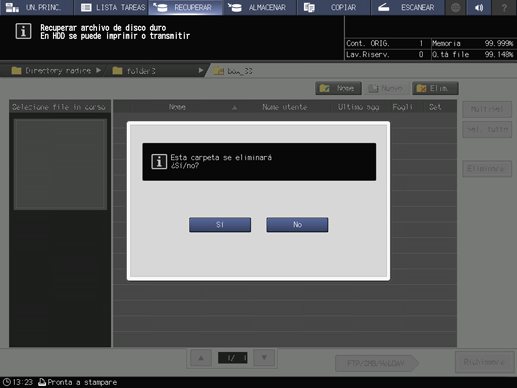Open the UN. PRINC. main unit tab

coord(36,7)
